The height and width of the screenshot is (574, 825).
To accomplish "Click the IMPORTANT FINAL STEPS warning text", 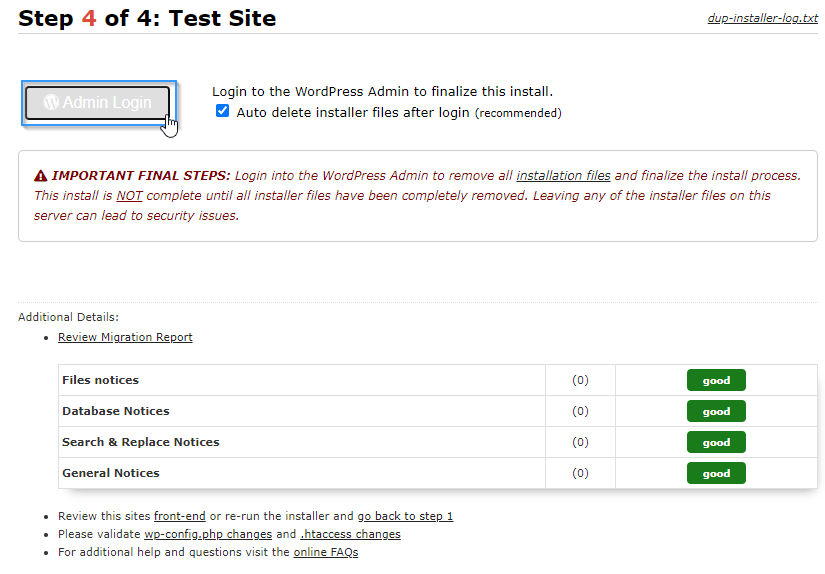I will (140, 175).
